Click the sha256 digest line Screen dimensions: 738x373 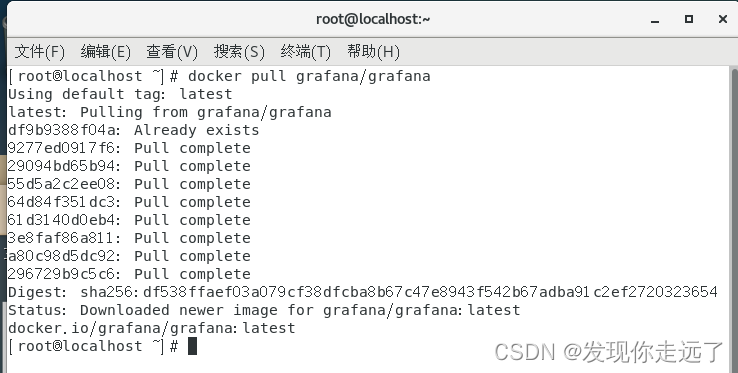pos(362,292)
